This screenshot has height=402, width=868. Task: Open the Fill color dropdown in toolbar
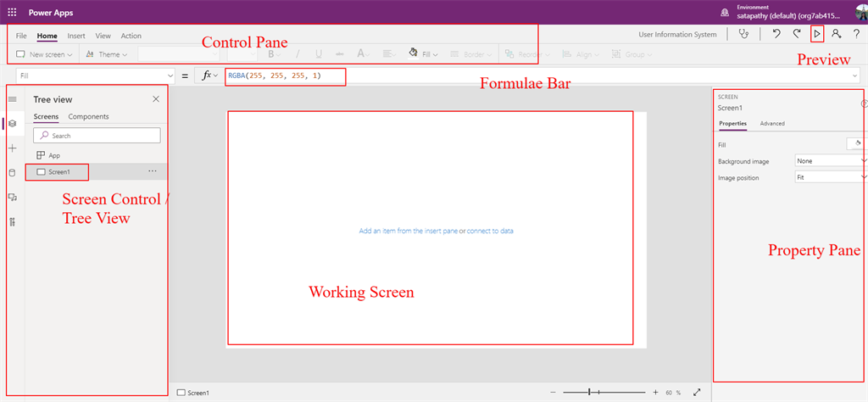pyautogui.click(x=424, y=54)
